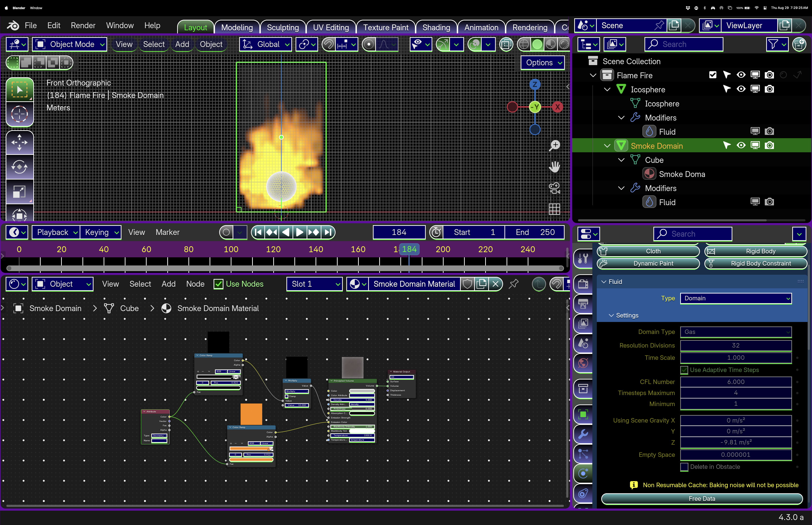Screen dimensions: 812x525
Task: Enable the Use Nodes checkbox
Action: click(219, 284)
